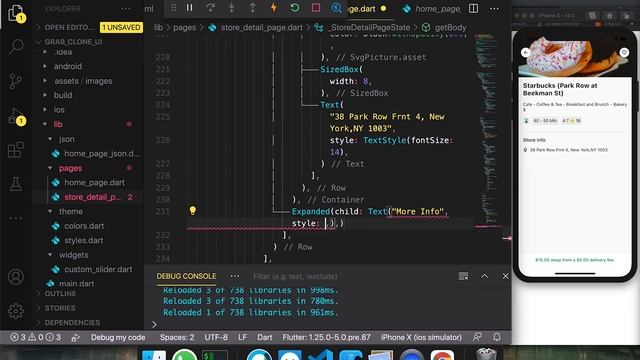Image resolution: width=640 pixels, height=360 pixels.
Task: Open the Source Control view
Action: pos(16,81)
